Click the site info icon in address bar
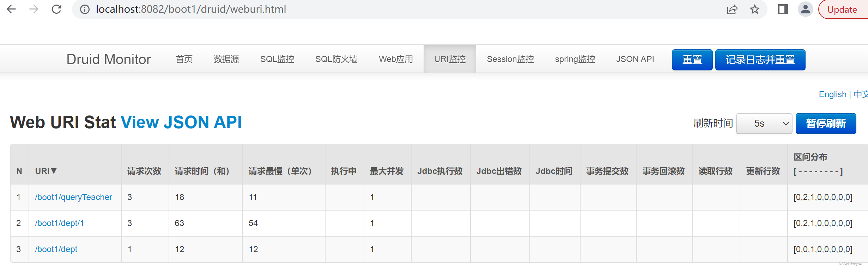Image resolution: width=868 pixels, height=269 pixels. pos(85,9)
